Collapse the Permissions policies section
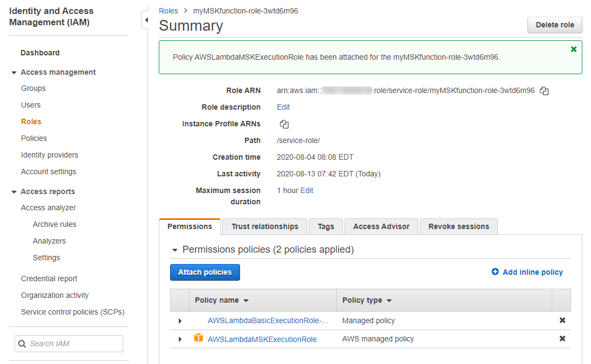 [174, 250]
